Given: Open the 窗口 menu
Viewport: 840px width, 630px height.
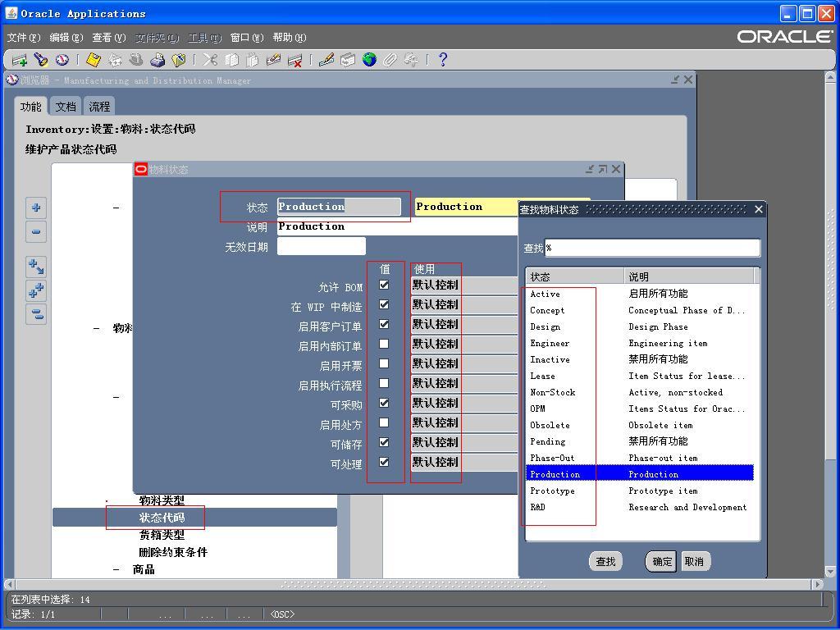Looking at the screenshot, I should click(x=247, y=38).
